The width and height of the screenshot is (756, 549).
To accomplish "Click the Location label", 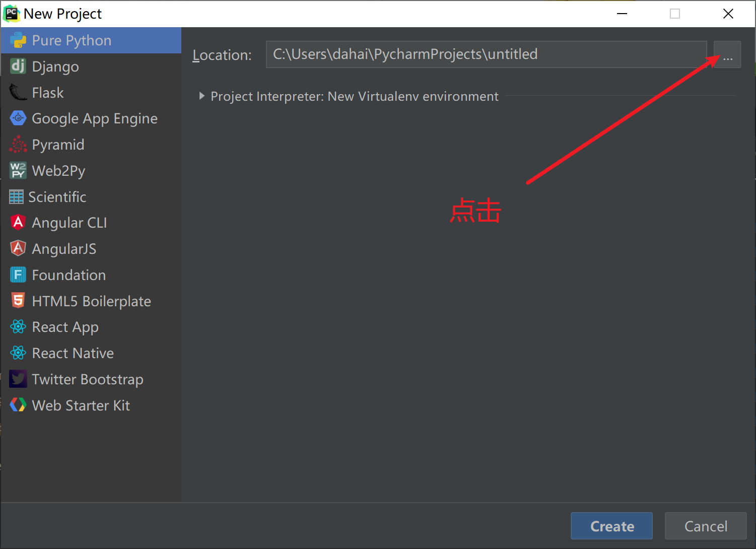I will [x=222, y=55].
